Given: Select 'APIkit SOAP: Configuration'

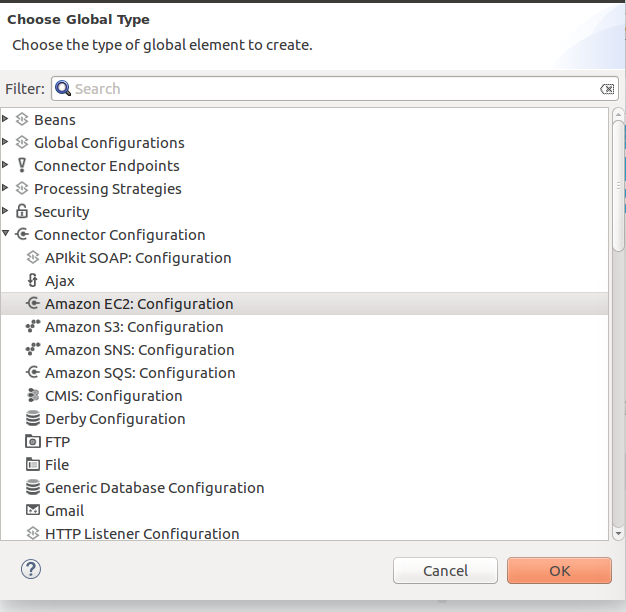Looking at the screenshot, I should click(x=304, y=258).
